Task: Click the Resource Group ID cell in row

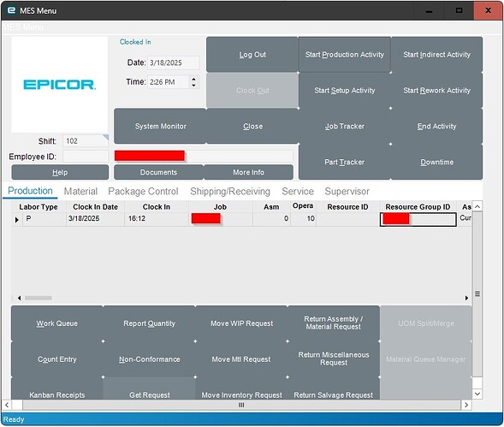Action: pyautogui.click(x=418, y=219)
